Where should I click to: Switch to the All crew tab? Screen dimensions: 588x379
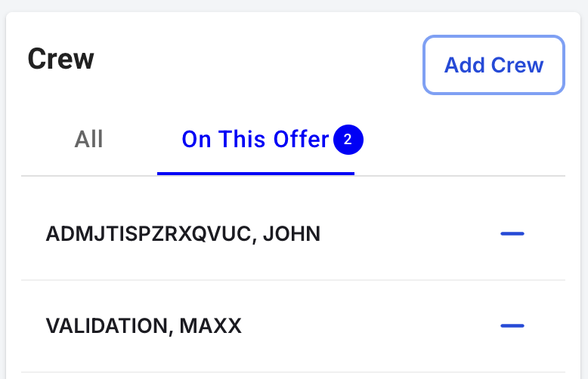point(88,140)
